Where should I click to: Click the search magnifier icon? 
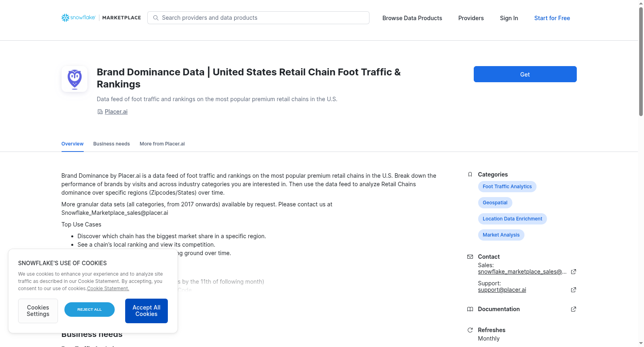click(x=156, y=18)
